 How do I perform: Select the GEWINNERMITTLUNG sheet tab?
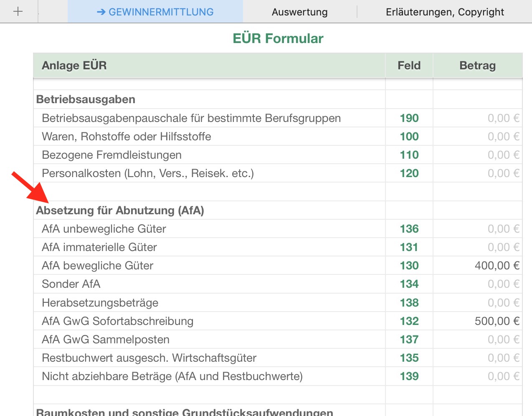point(155,12)
